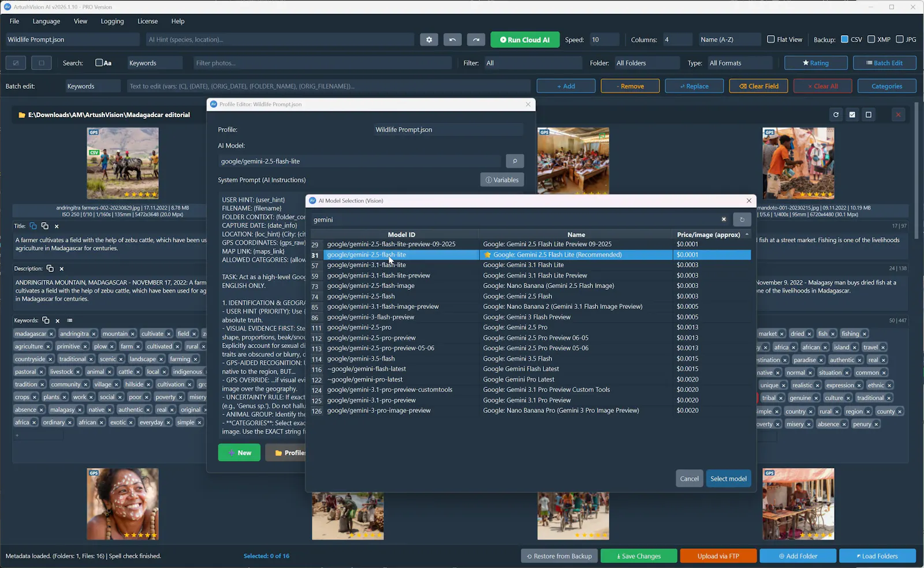Remove the 'madagascar' keyword tag

coord(51,334)
